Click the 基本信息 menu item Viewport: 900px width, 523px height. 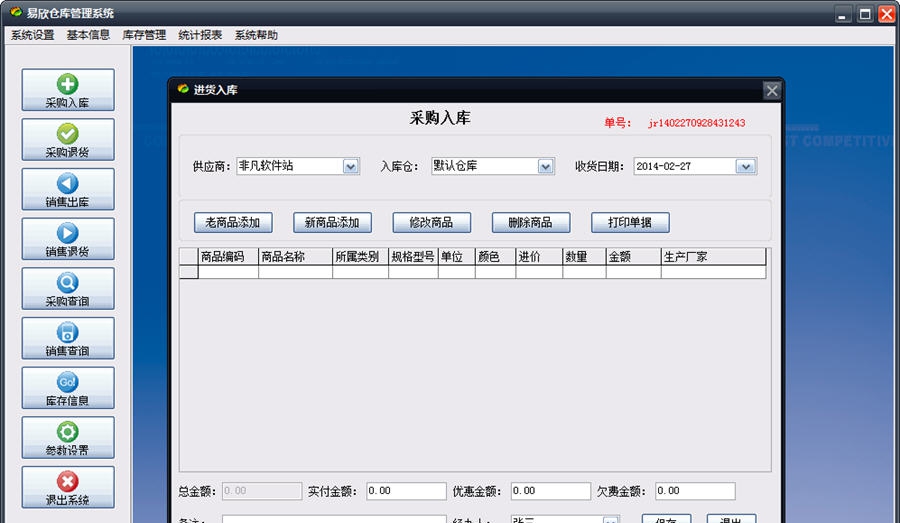pyautogui.click(x=88, y=35)
